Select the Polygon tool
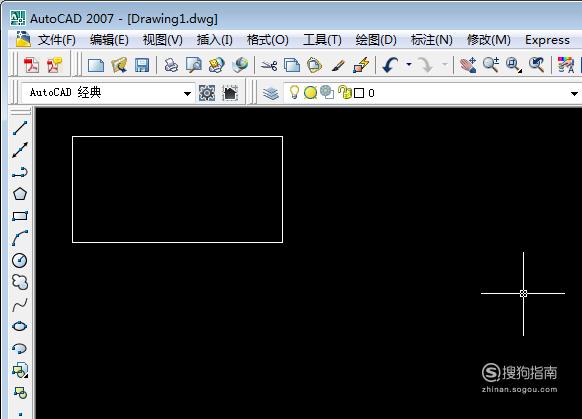 [20, 194]
